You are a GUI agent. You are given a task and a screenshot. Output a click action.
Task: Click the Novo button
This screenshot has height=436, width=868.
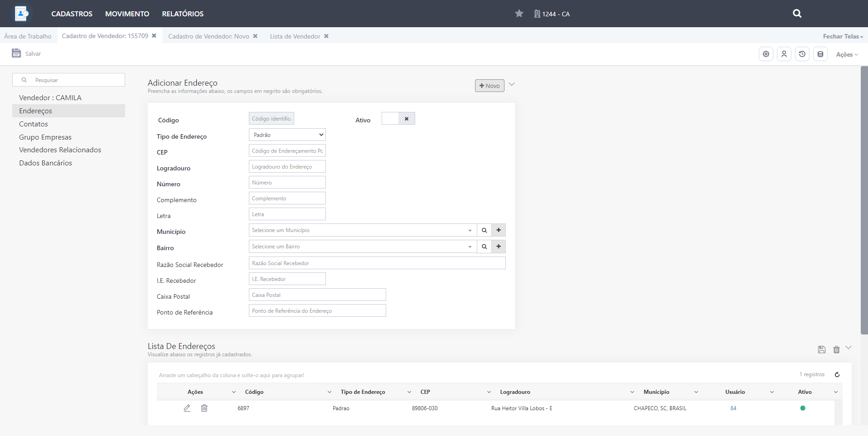pos(490,86)
